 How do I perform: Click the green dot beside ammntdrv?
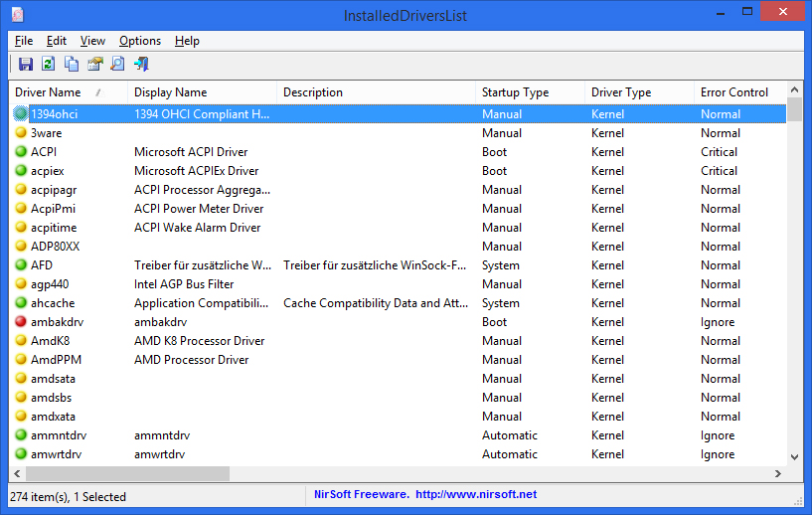(21, 435)
